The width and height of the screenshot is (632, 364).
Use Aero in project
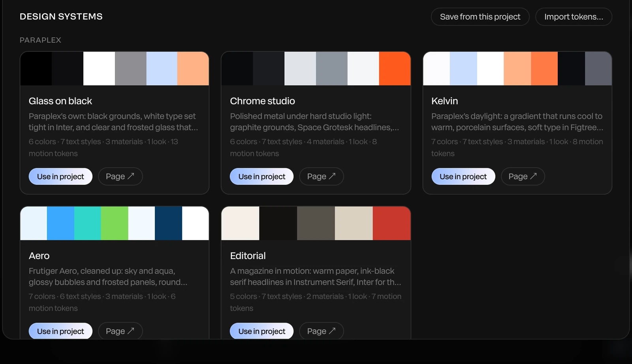(60, 331)
